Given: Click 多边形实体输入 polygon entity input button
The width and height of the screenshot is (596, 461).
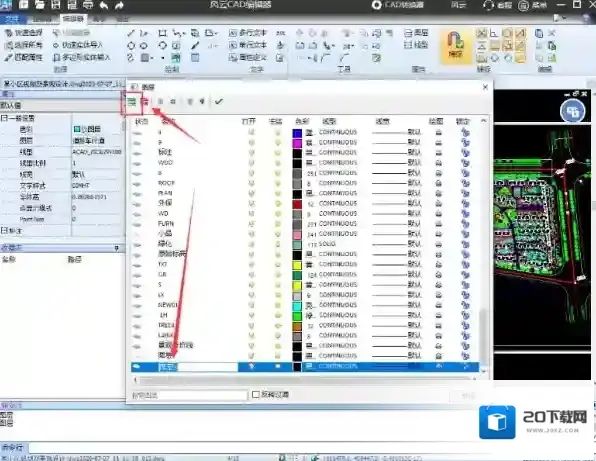Looking at the screenshot, I should pyautogui.click(x=81, y=57).
